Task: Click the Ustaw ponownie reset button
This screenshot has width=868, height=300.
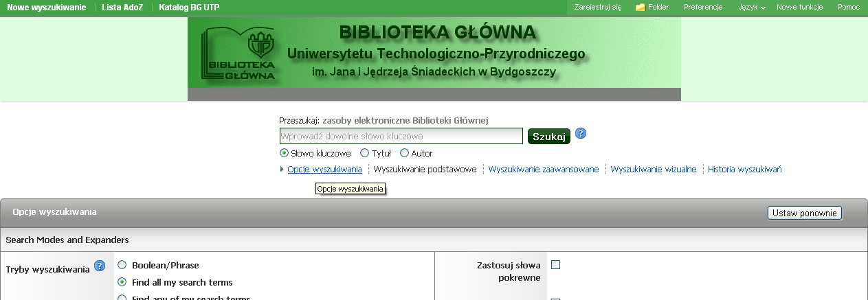Action: pyautogui.click(x=804, y=213)
